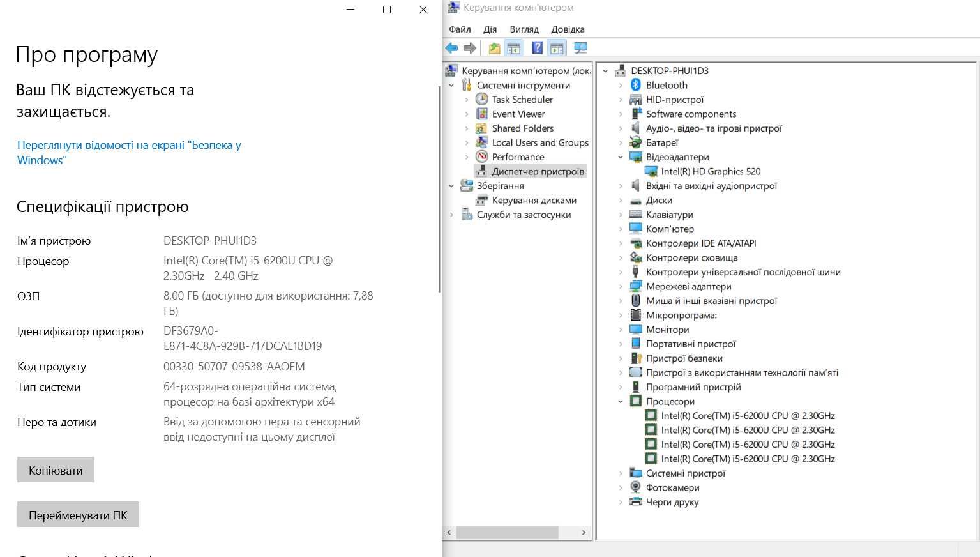
Task: Expand the Bluetooth category
Action: [621, 85]
